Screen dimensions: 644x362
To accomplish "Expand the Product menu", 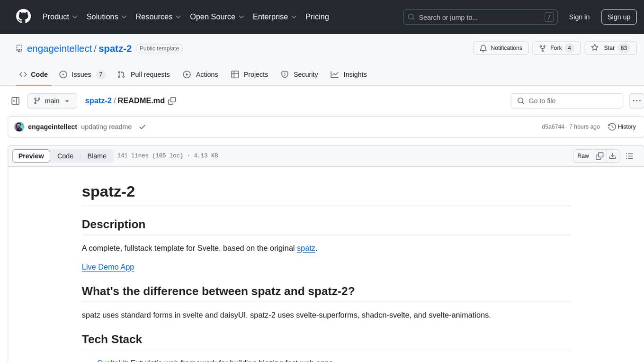I will [x=60, y=17].
